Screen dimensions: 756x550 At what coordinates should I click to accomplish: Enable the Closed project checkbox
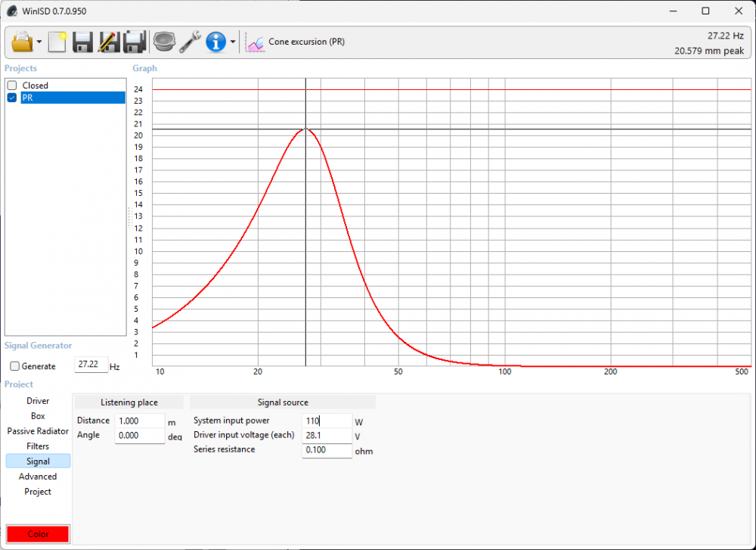(x=12, y=85)
